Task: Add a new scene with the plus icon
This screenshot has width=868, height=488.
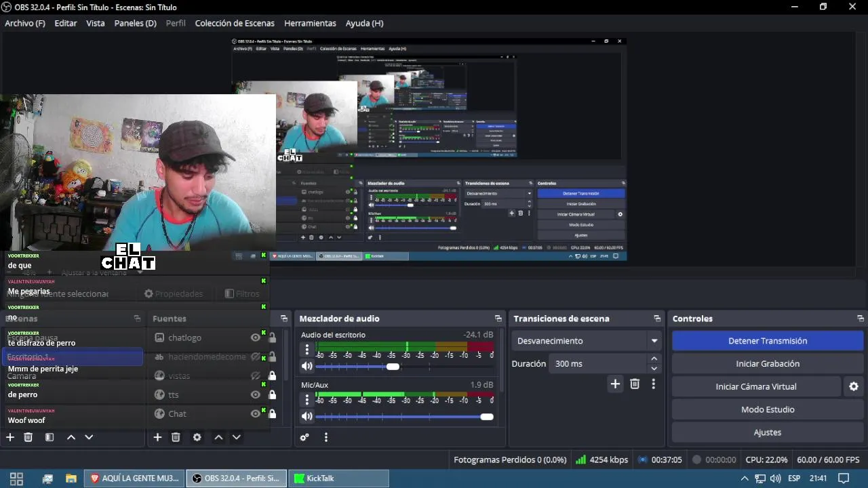Action: [10, 437]
